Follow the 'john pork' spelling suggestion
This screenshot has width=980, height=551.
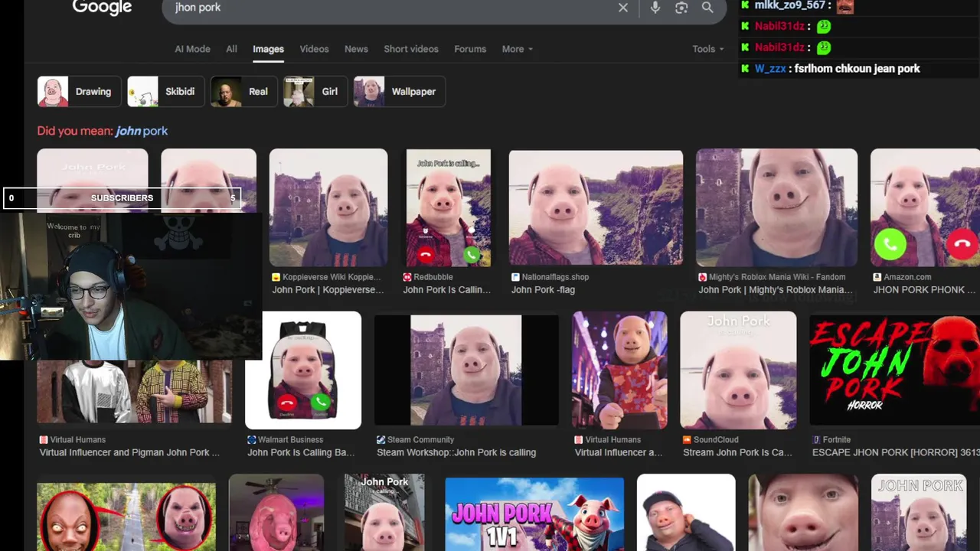[142, 131]
